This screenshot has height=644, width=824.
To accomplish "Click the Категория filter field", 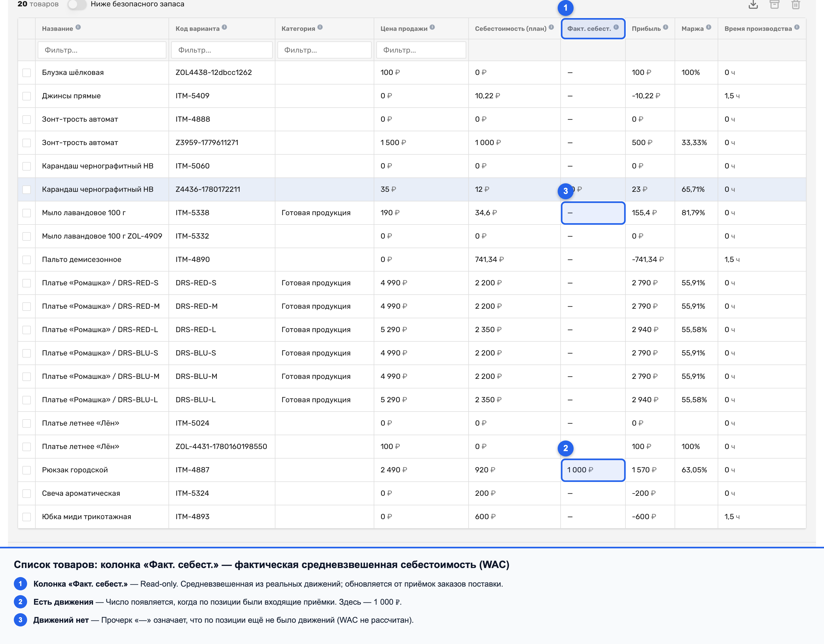I will point(325,50).
